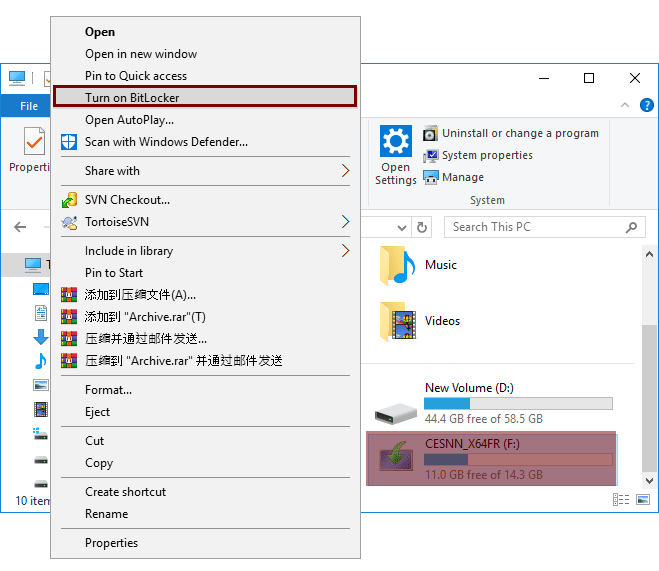
Task: Expand the Share with submenu arrow
Action: click(345, 171)
